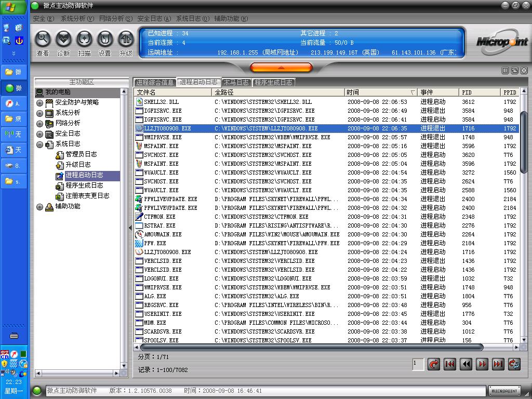Select the AMOUMAIN.EXE row icon
Image resolution: width=532 pixels, height=399 pixels.
[139, 234]
